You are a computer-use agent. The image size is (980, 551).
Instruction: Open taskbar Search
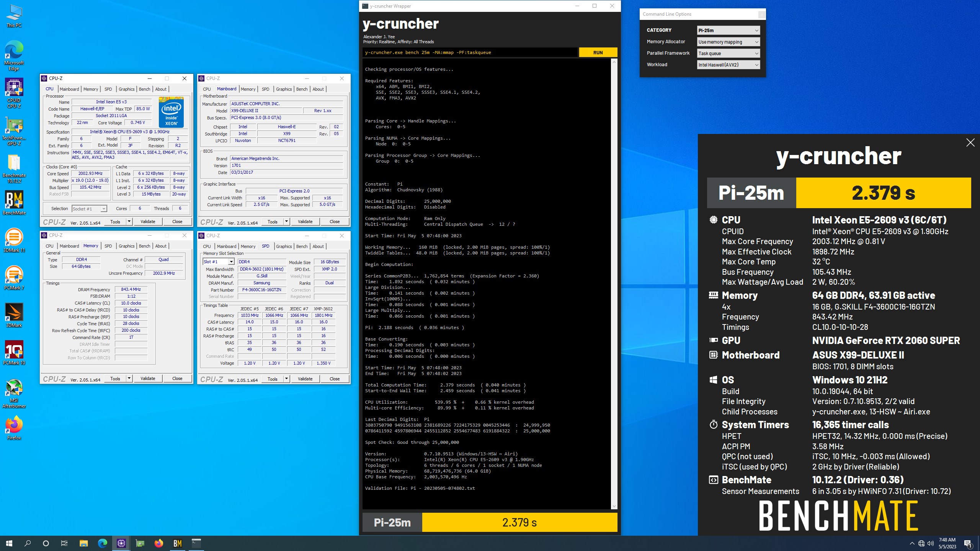[28, 543]
